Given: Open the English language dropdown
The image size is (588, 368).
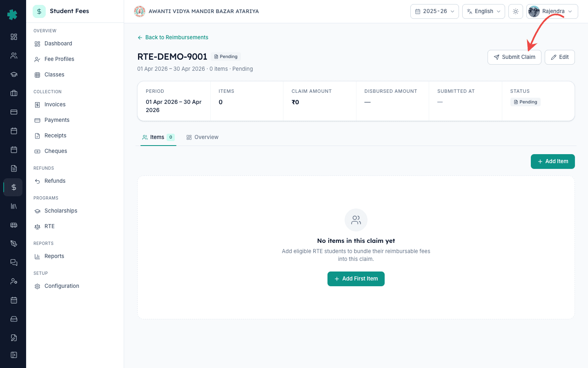Looking at the screenshot, I should click(x=483, y=11).
